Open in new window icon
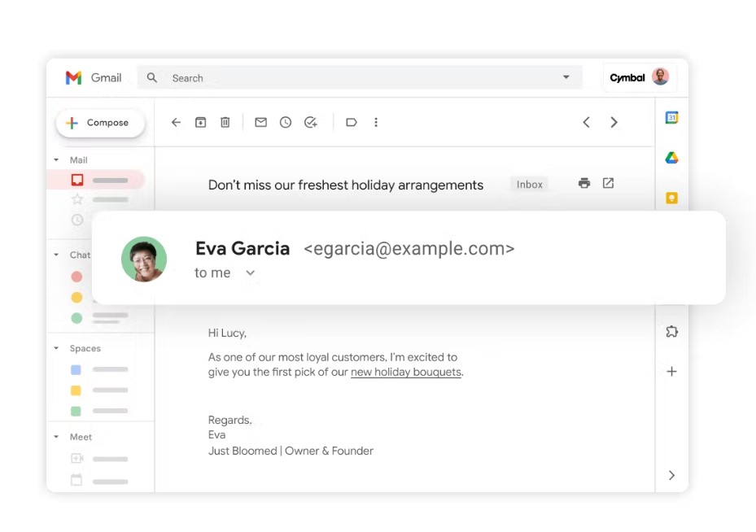Screen dimensions: 756x532 coord(608,184)
